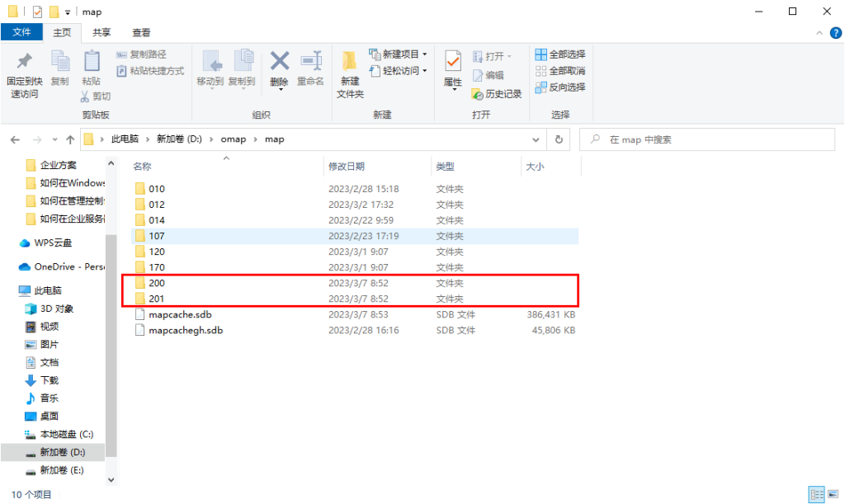This screenshot has height=504, width=845.
Task: Click the Copy icon in ribbon
Action: (60, 64)
